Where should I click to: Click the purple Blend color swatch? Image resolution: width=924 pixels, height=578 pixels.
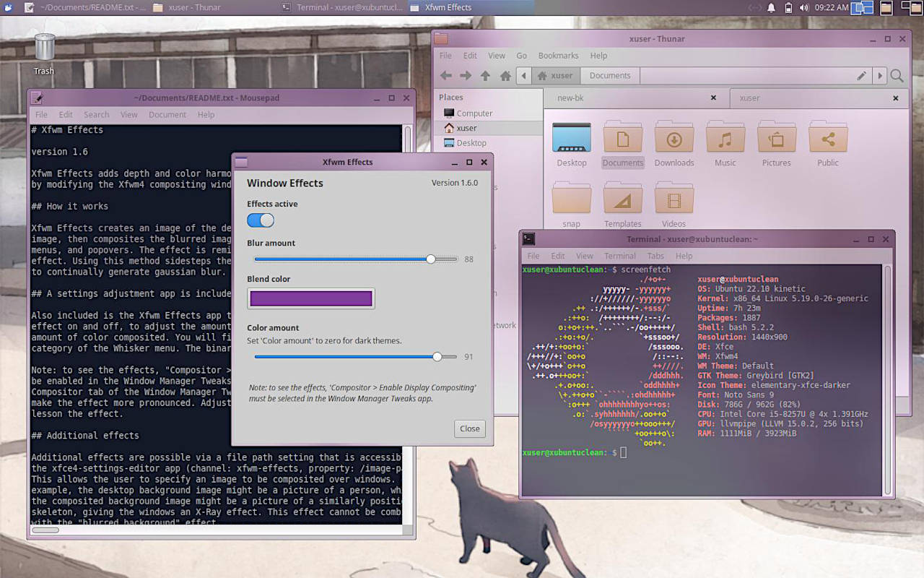click(311, 298)
